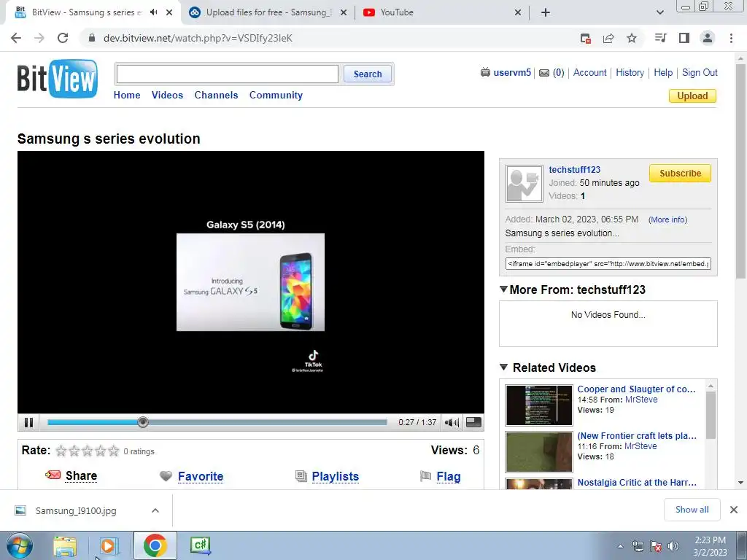Flag this video
747x560 pixels.
click(x=449, y=476)
